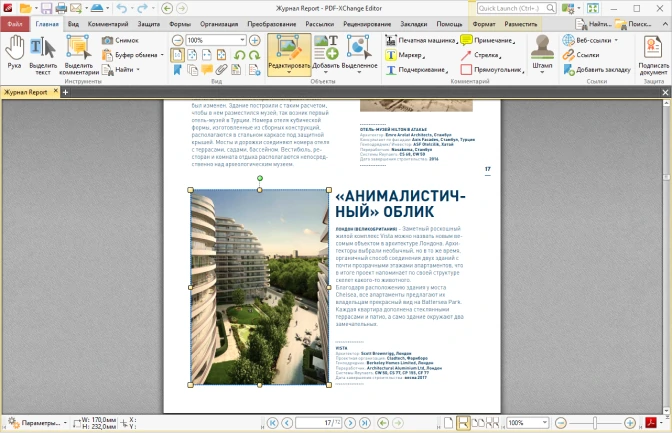The height and width of the screenshot is (433, 672).
Task: Click the status bar zoom out minus button
Action: coord(561,423)
